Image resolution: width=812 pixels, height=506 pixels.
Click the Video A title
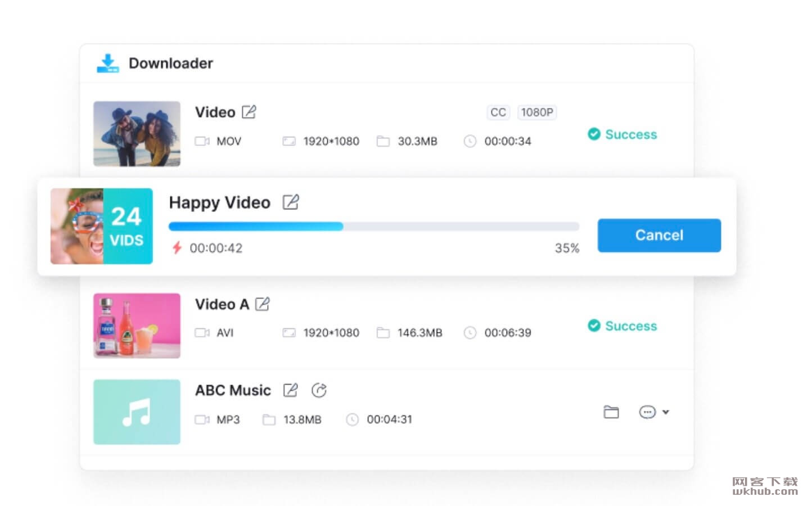click(222, 304)
